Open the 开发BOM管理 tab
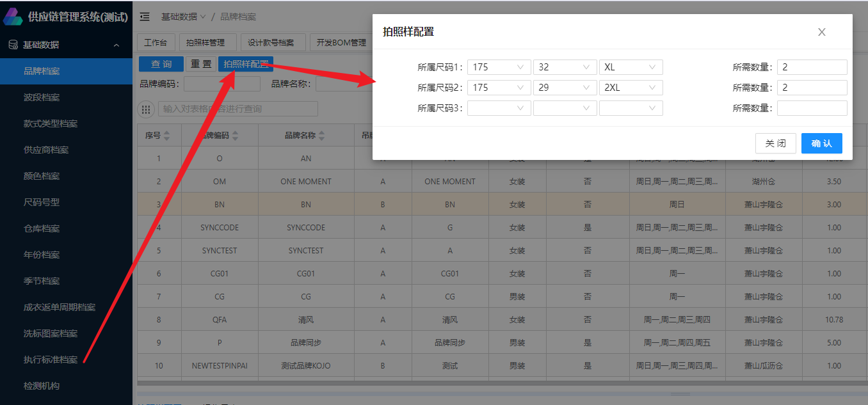The image size is (868, 405). (341, 43)
